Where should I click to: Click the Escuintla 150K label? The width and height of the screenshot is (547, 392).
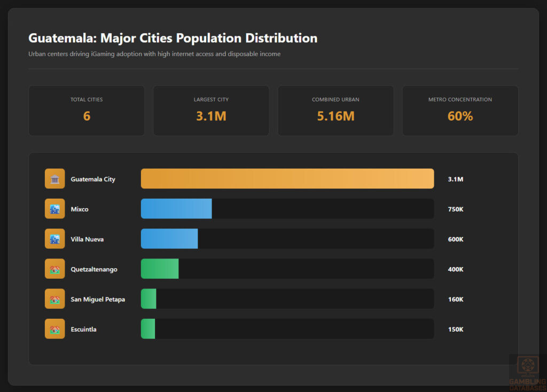click(x=455, y=329)
